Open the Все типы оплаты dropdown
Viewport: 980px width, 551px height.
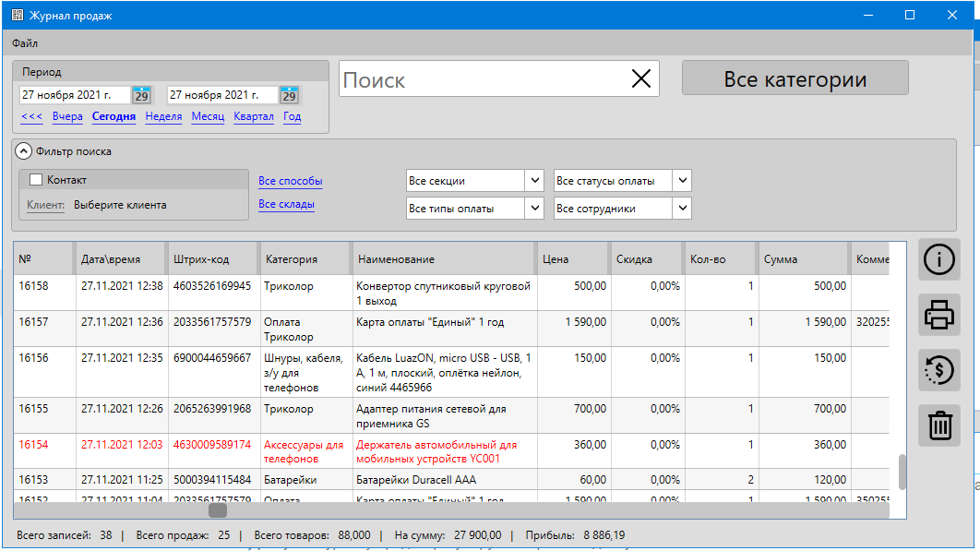[533, 209]
